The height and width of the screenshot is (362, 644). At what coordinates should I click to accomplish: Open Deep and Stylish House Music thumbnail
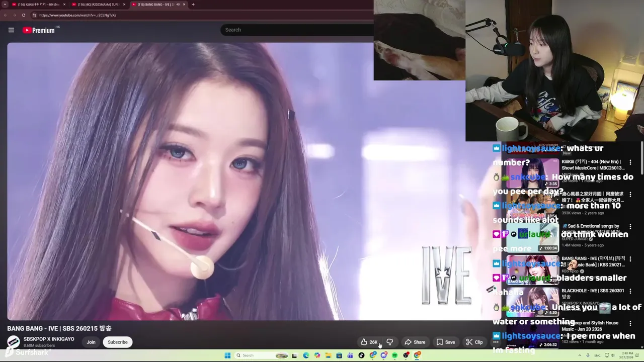[532, 334]
